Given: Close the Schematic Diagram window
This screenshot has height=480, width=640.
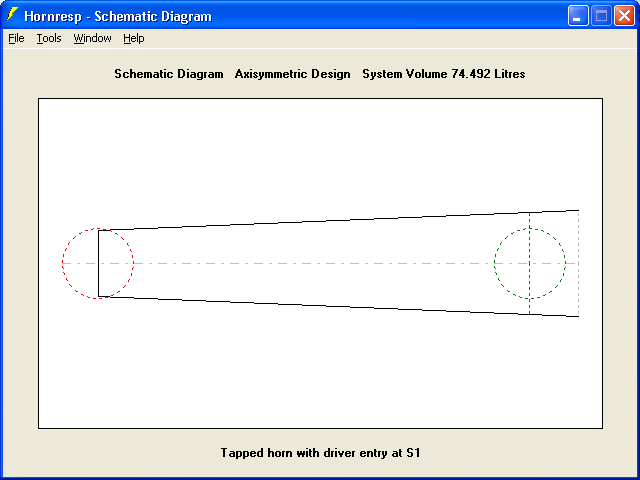Looking at the screenshot, I should coord(624,16).
